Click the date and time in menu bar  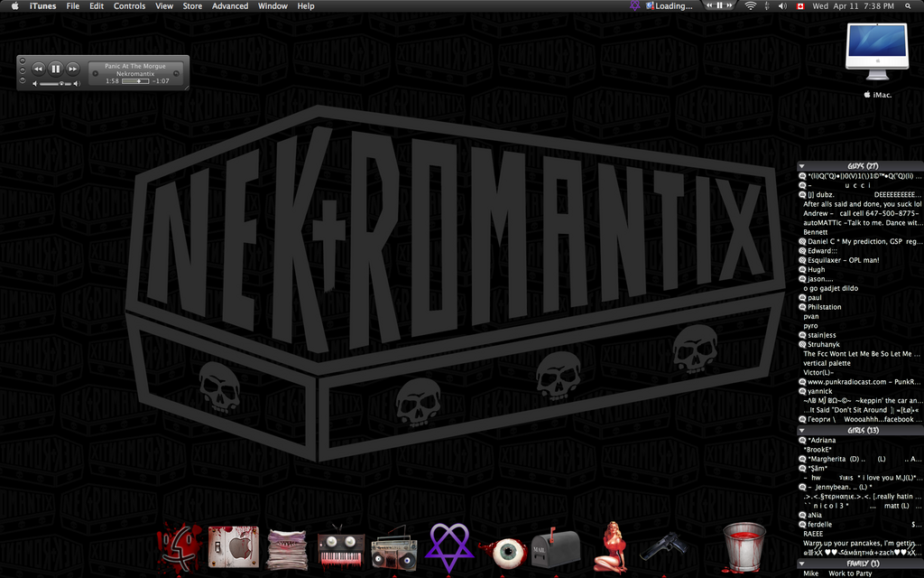853,6
